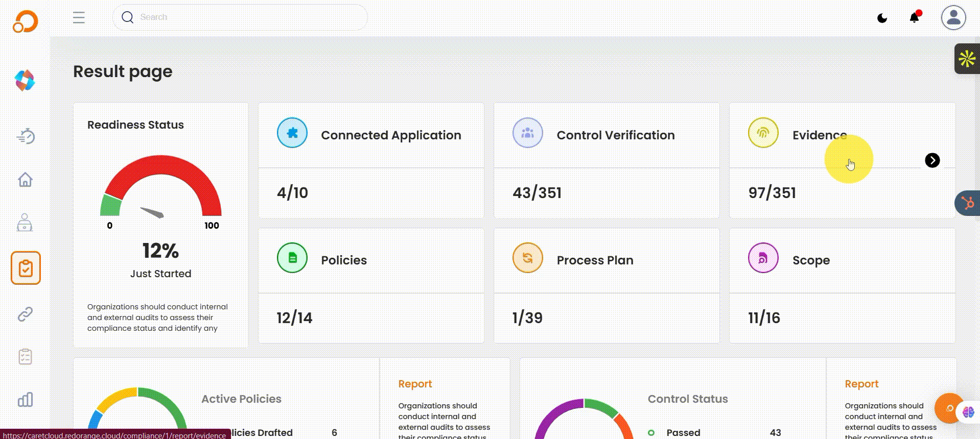Click the black arrow on Evidence card
This screenshot has height=439, width=980.
(x=932, y=160)
